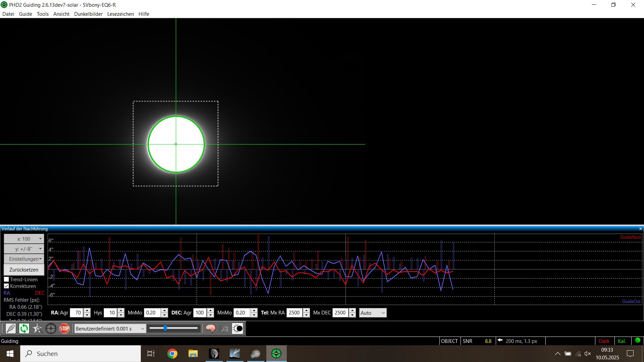
Task: Decrease DEC MnMo value with down arrow
Action: (254, 315)
